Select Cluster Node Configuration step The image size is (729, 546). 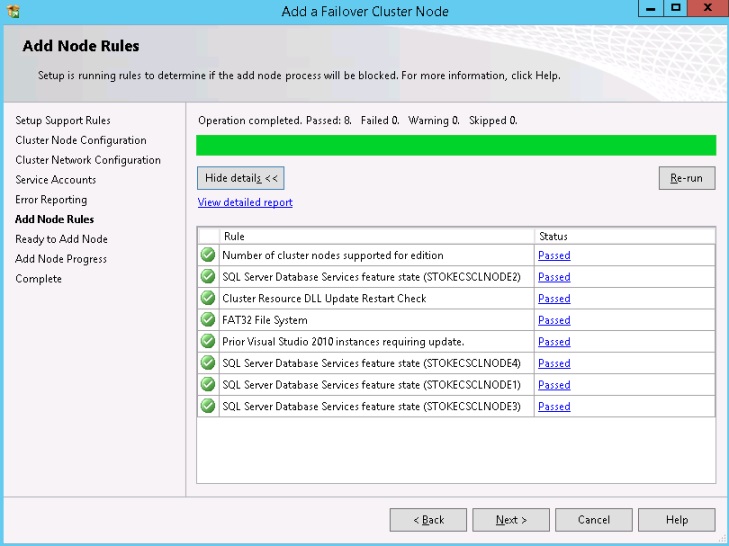tap(80, 140)
